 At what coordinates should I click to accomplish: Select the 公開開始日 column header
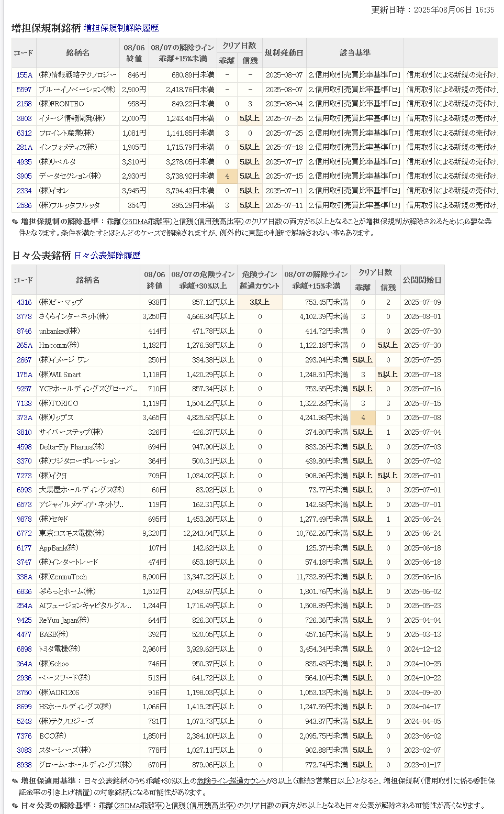[422, 280]
